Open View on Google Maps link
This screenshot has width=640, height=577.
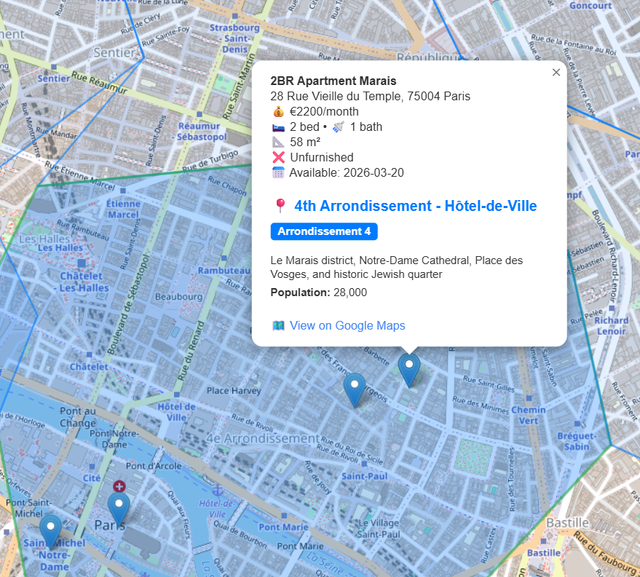tap(347, 326)
